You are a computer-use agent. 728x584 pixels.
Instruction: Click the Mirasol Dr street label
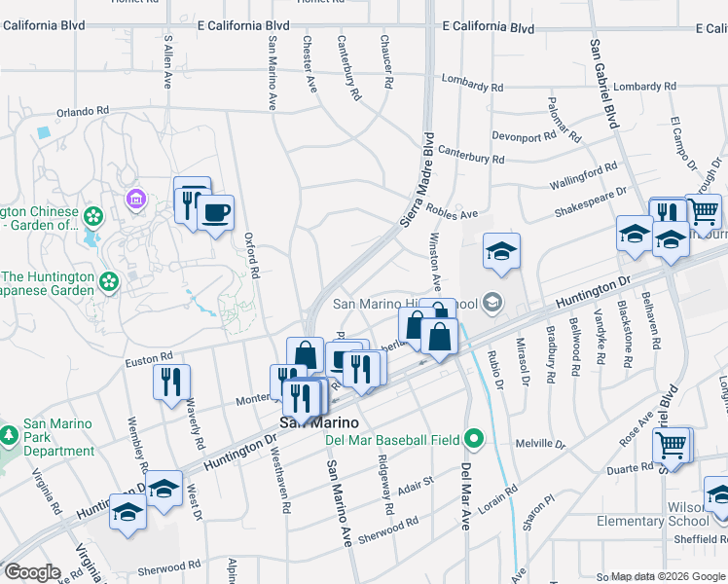pyautogui.click(x=523, y=361)
